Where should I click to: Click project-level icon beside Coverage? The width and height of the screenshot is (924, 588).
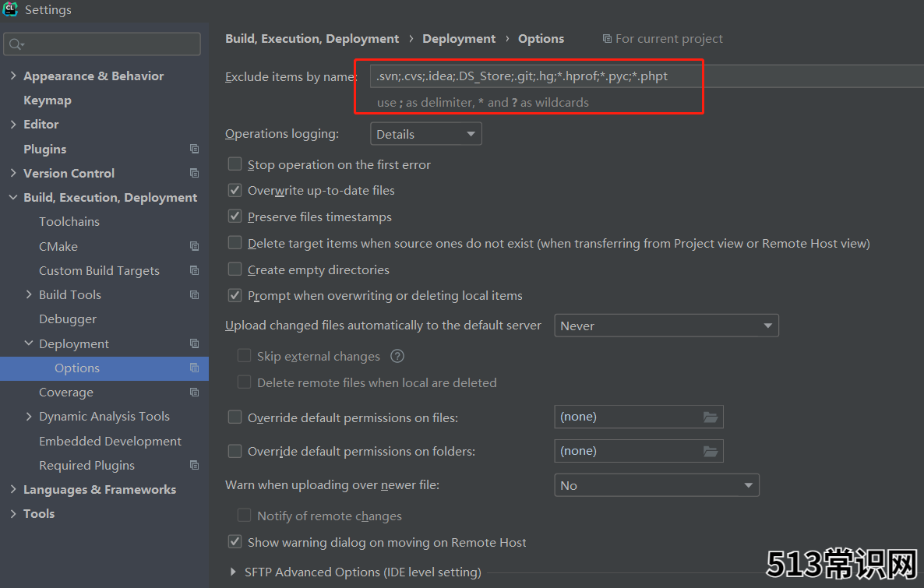point(195,392)
